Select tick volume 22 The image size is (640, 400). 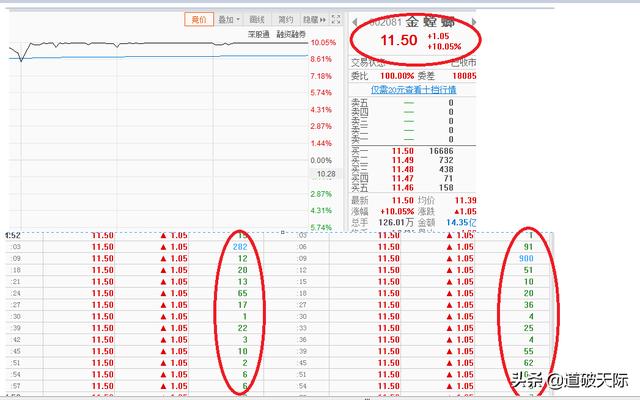point(242,328)
